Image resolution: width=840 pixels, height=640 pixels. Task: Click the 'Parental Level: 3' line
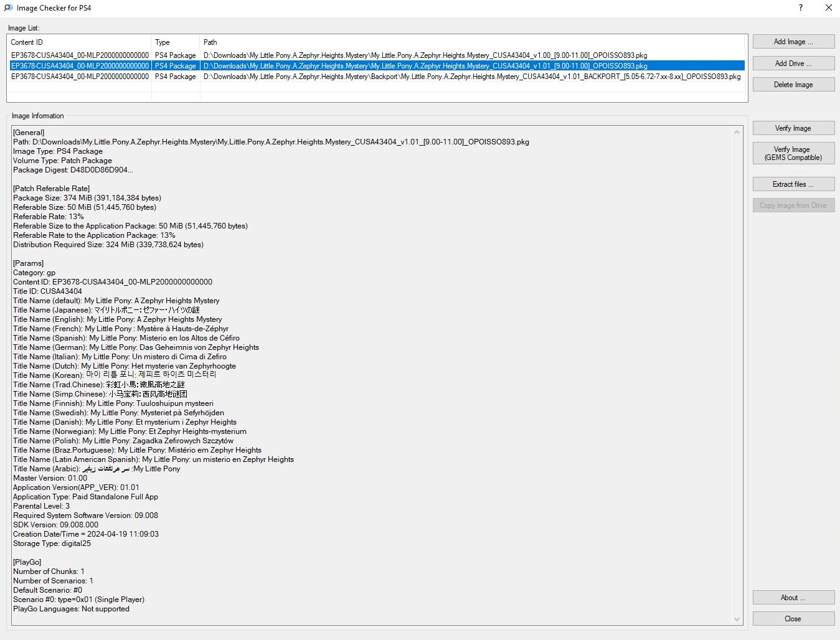pyautogui.click(x=41, y=506)
